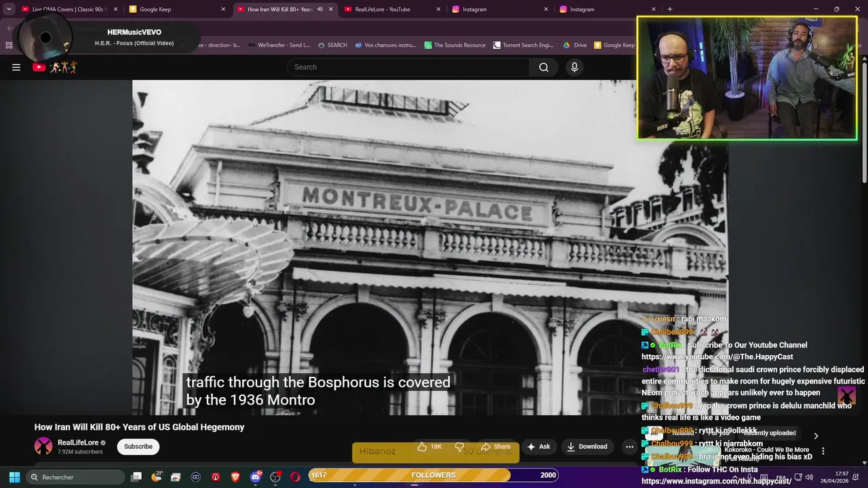
Task: Click the video title How Iran Will Kill
Action: pyautogui.click(x=139, y=427)
